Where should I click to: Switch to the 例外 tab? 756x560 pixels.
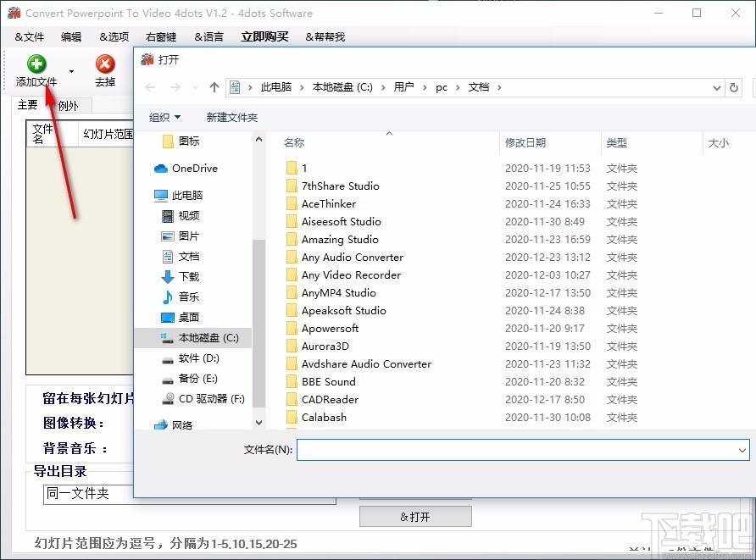68,106
